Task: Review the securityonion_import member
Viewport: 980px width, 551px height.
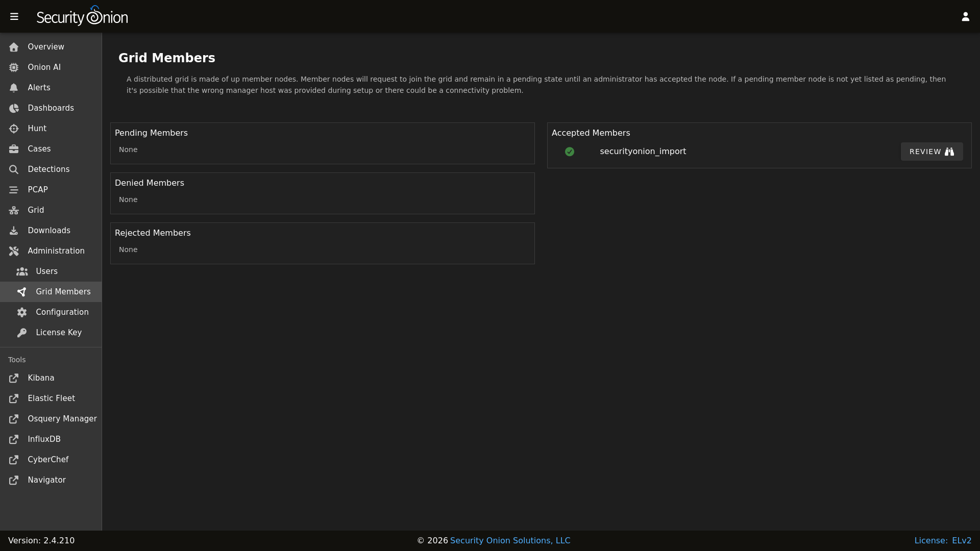Action: pos(931,152)
